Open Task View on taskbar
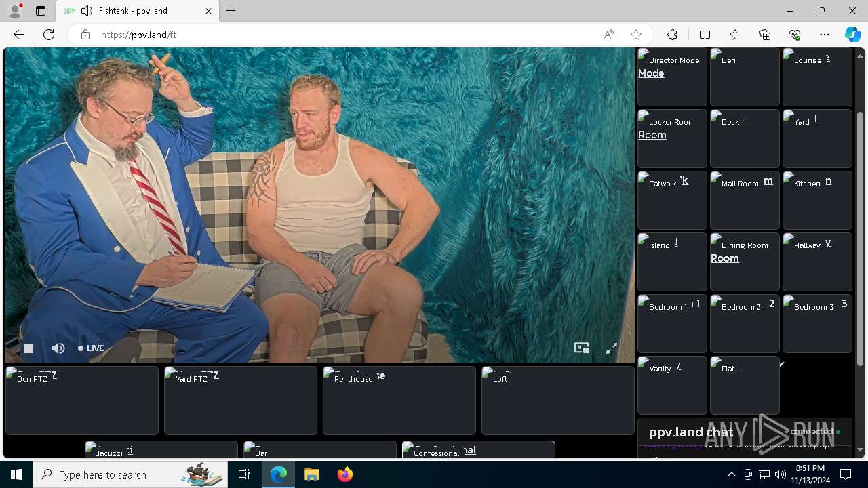 click(x=244, y=474)
